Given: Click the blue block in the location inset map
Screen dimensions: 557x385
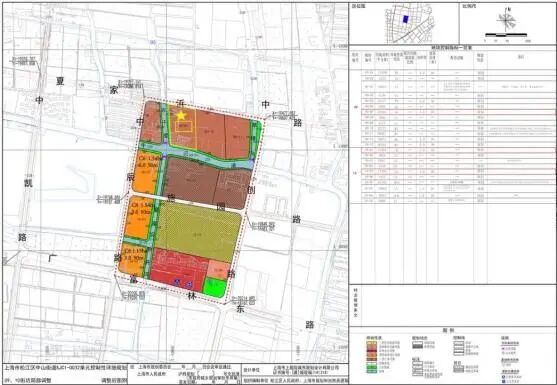Looking at the screenshot, I should pos(405,20).
